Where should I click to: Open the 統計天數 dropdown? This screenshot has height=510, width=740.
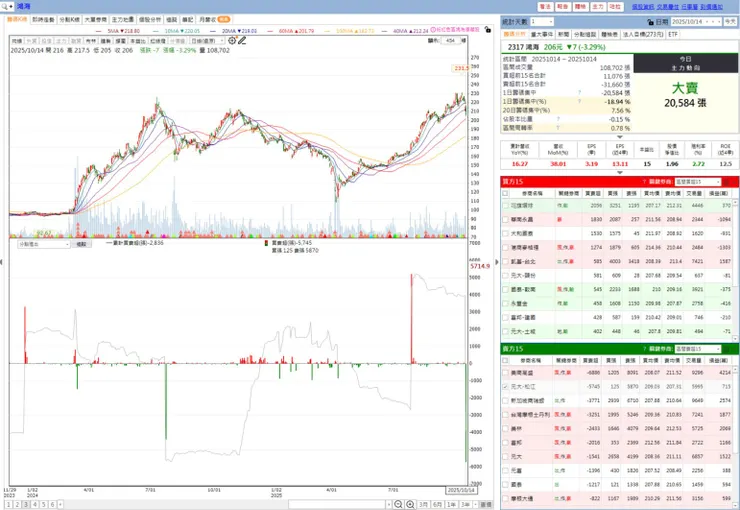coord(542,22)
